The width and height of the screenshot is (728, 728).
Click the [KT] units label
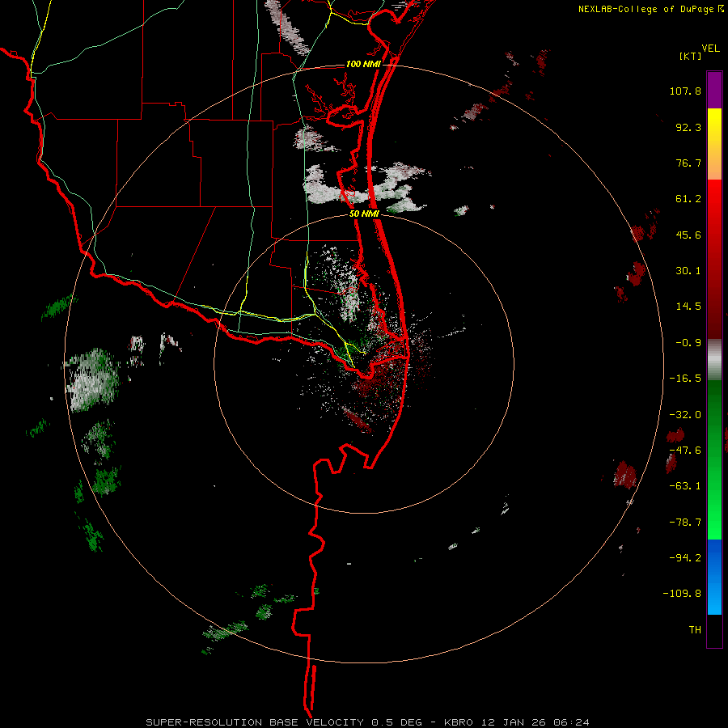691,56
